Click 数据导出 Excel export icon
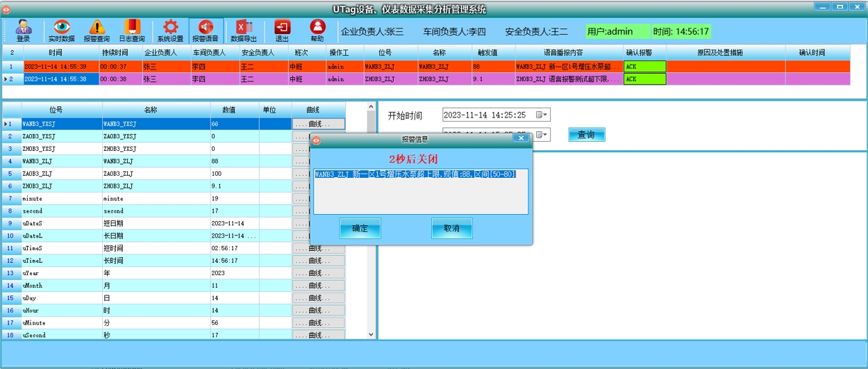The image size is (868, 369). coord(244,31)
